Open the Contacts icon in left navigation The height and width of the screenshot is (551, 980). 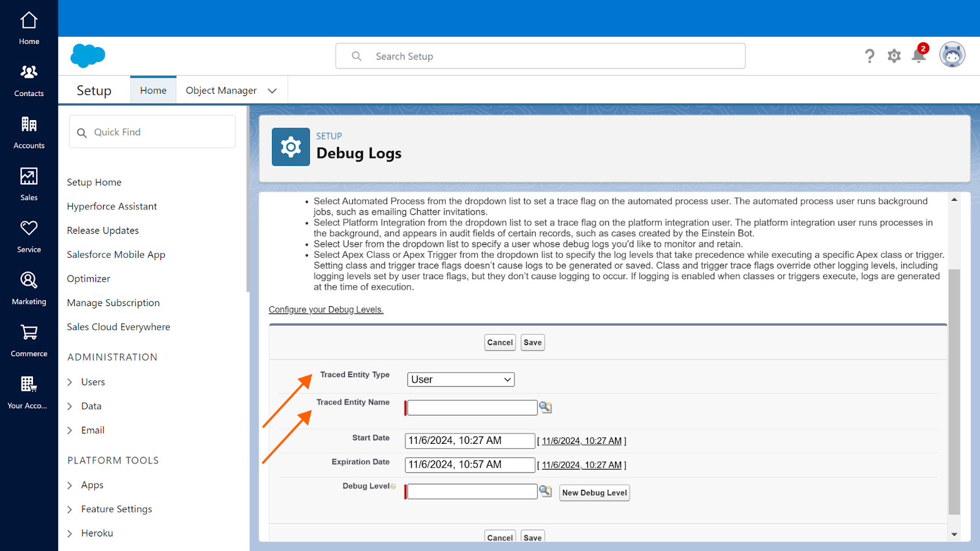point(29,80)
